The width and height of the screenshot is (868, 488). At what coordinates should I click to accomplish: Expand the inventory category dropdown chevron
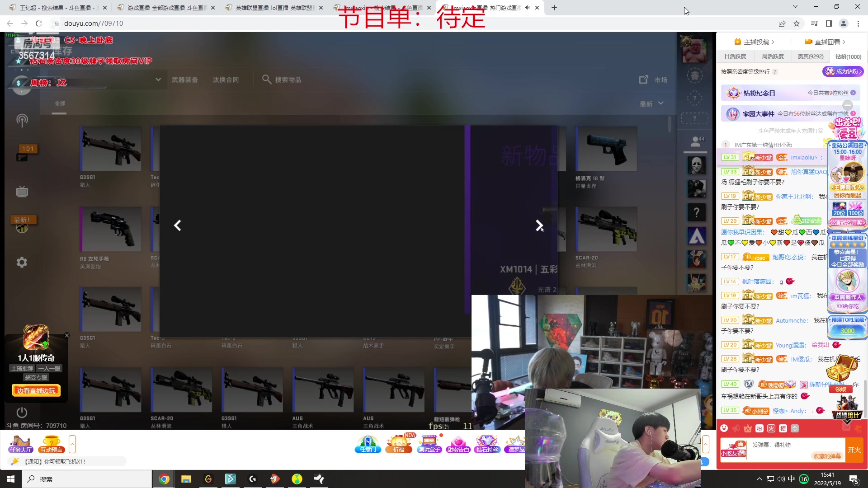click(x=158, y=80)
